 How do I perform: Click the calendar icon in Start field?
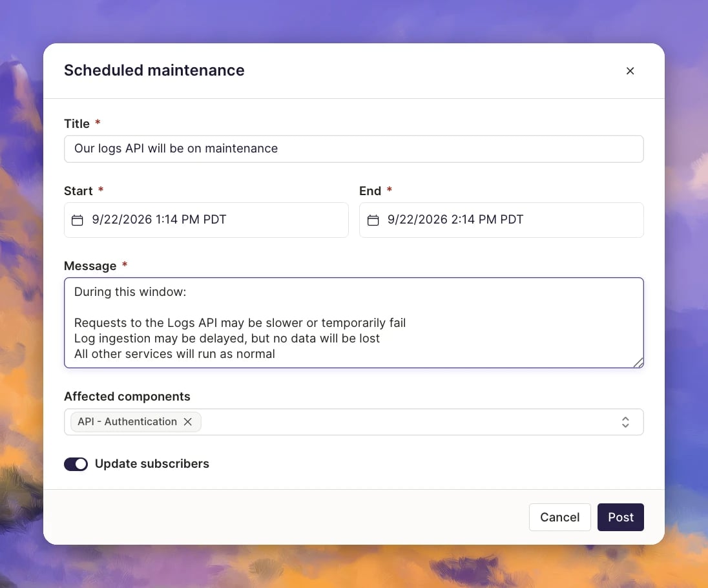[78, 220]
